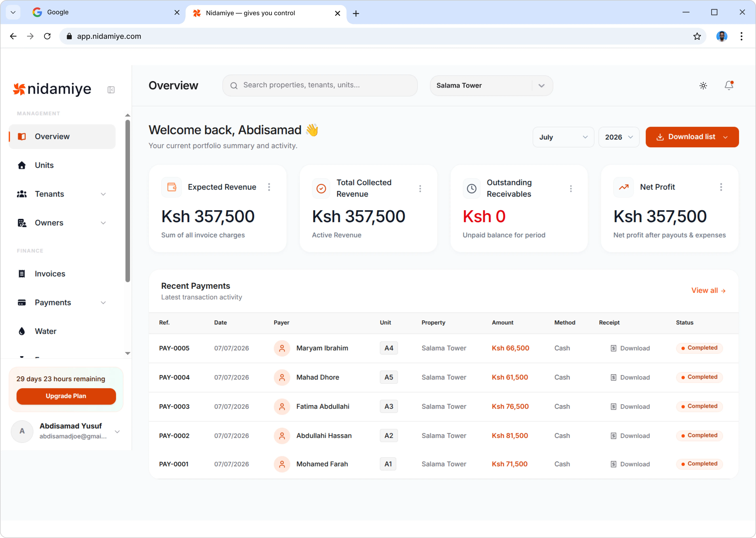Viewport: 756px width, 538px height.
Task: Click the Download list button
Action: pos(692,137)
